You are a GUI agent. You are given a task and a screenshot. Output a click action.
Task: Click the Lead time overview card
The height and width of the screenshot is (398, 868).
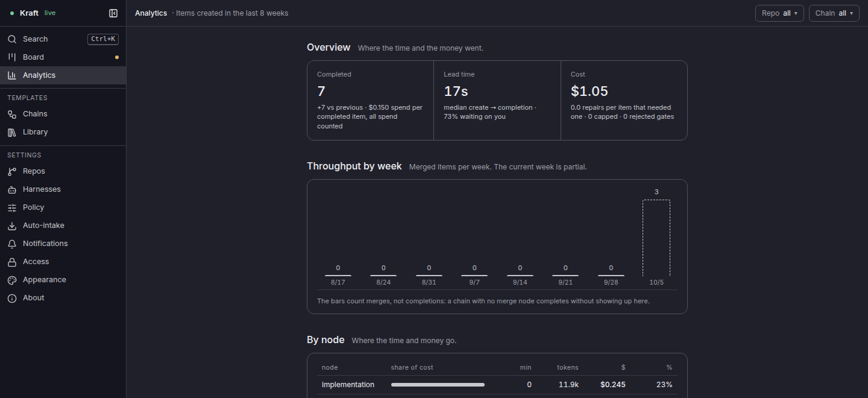pos(497,100)
